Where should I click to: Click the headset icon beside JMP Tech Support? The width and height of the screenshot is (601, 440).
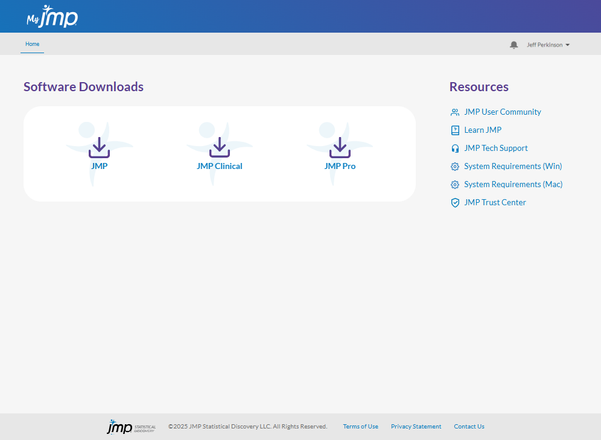(455, 148)
